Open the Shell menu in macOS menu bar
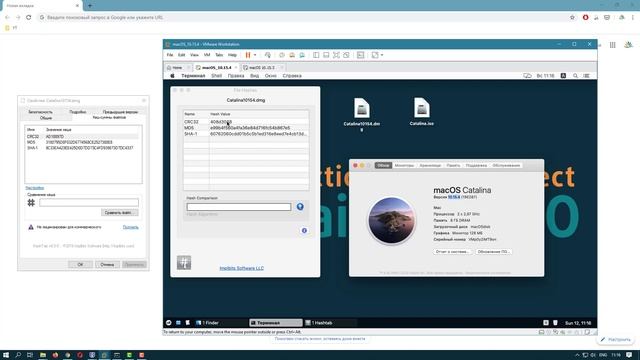 coord(216,76)
